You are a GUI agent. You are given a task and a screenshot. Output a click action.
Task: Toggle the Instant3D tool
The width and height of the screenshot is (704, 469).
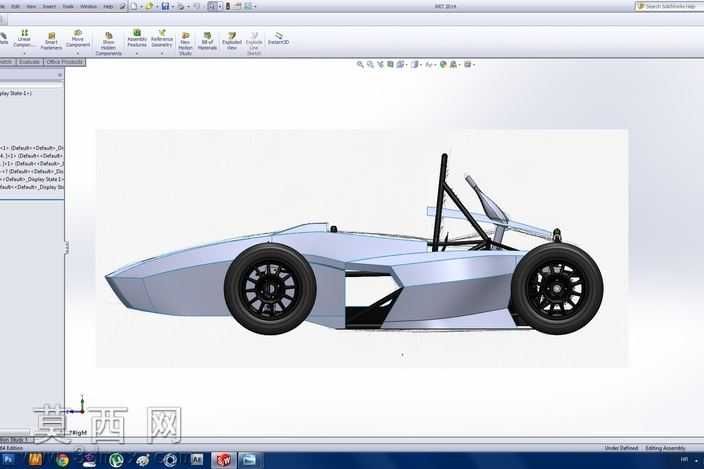[x=278, y=39]
